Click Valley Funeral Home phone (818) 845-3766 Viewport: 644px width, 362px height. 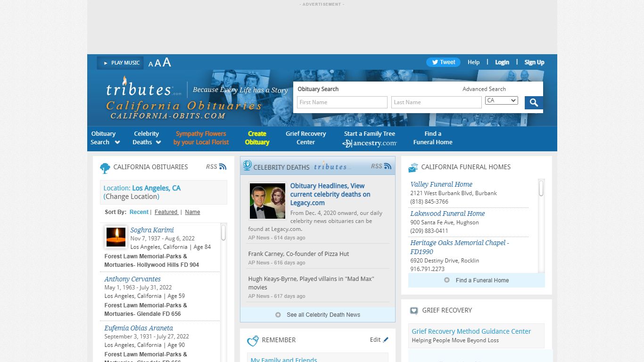pos(429,202)
